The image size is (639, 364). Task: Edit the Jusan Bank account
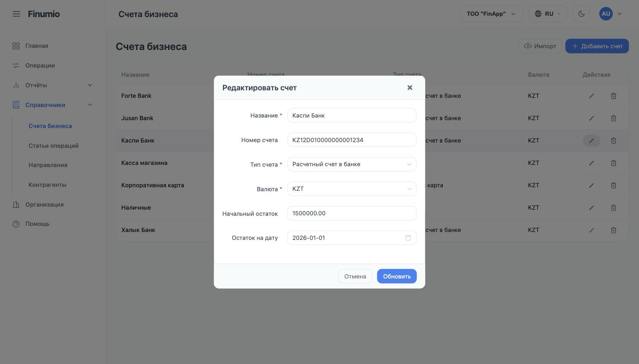point(592,118)
